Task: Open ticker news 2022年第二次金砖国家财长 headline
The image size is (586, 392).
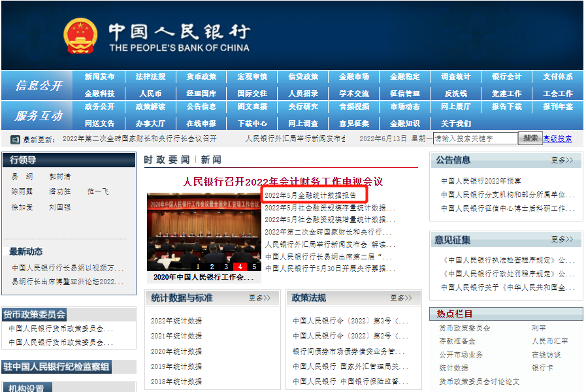Action: tap(139, 139)
